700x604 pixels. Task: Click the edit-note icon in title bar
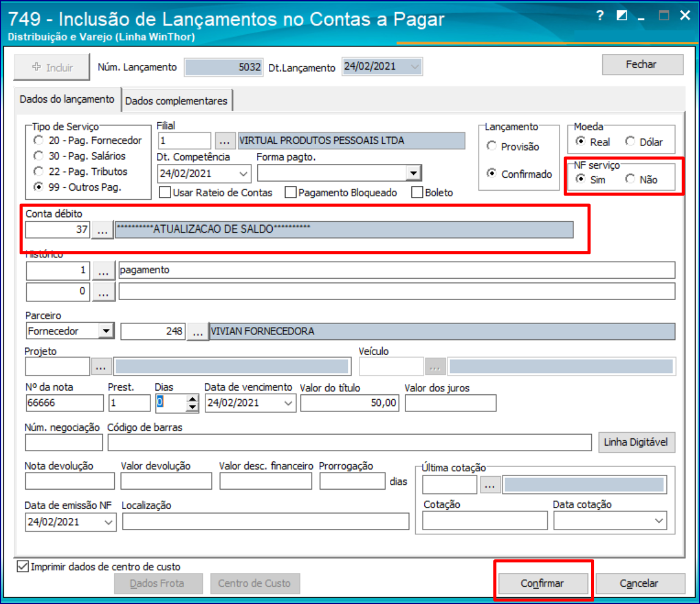tap(621, 16)
